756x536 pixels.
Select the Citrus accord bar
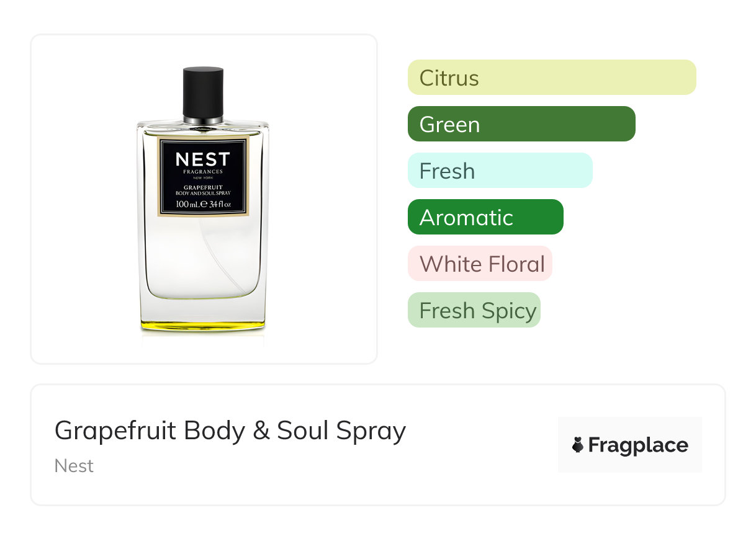(x=551, y=78)
